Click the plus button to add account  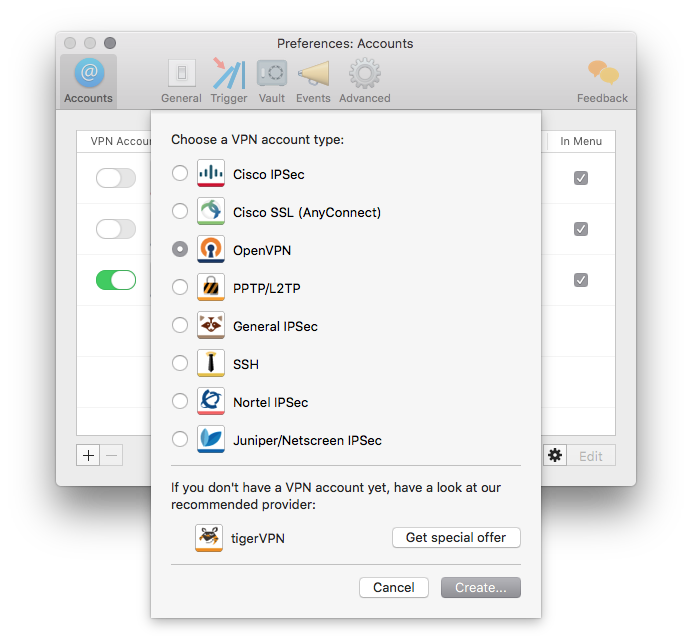(89, 456)
